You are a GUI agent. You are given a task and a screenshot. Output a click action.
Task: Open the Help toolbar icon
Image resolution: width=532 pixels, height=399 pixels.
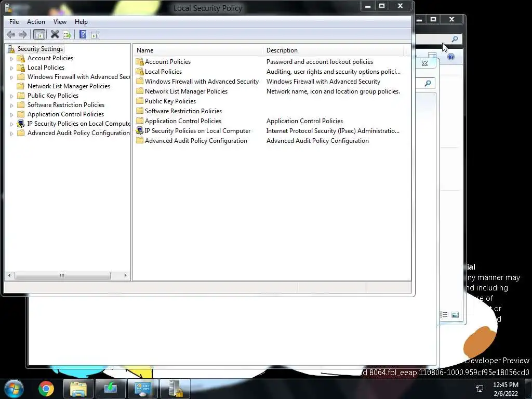(83, 34)
